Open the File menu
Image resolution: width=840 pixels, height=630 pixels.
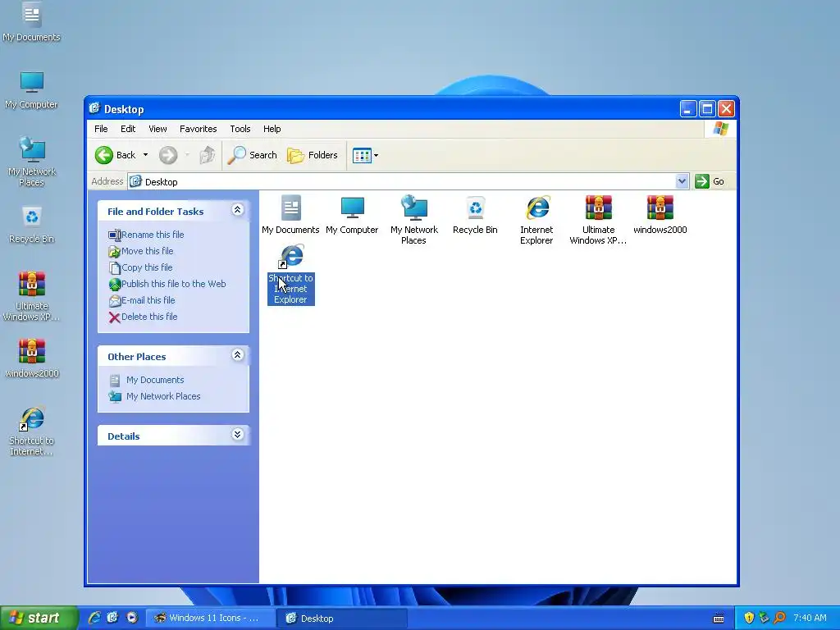[x=101, y=129]
